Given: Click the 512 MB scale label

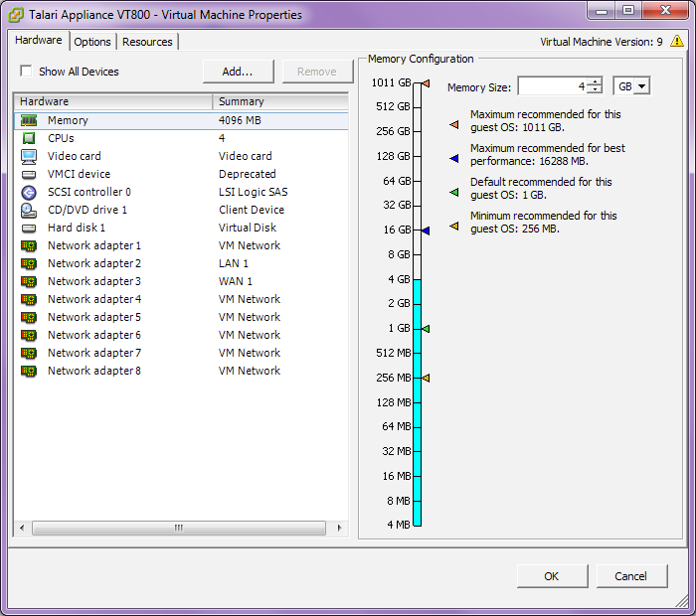Looking at the screenshot, I should pos(394,353).
